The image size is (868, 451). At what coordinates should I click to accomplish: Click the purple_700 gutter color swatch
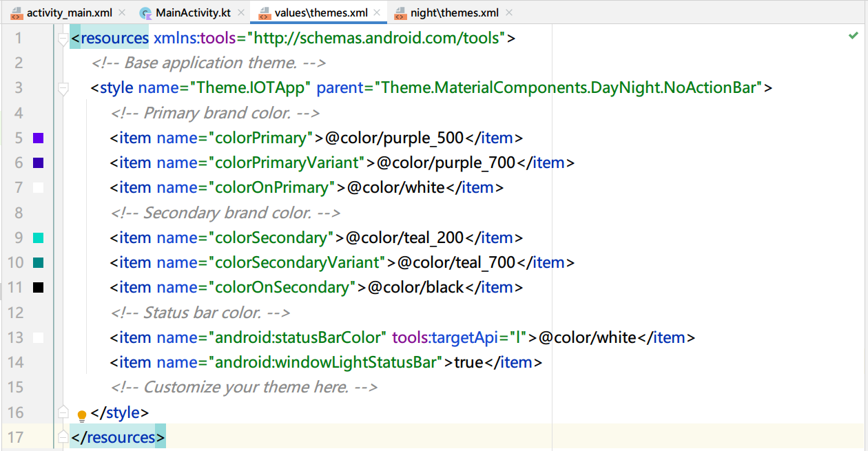tap(39, 163)
